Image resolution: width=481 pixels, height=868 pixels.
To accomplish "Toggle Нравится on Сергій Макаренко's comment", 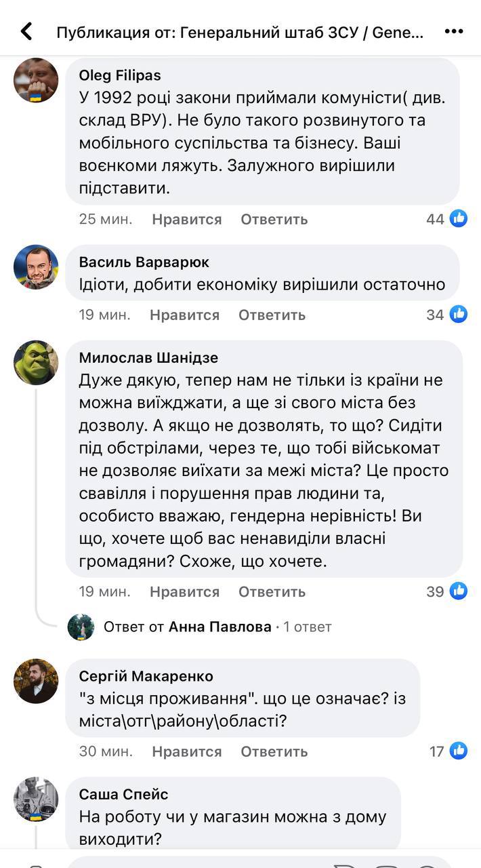I will [187, 751].
